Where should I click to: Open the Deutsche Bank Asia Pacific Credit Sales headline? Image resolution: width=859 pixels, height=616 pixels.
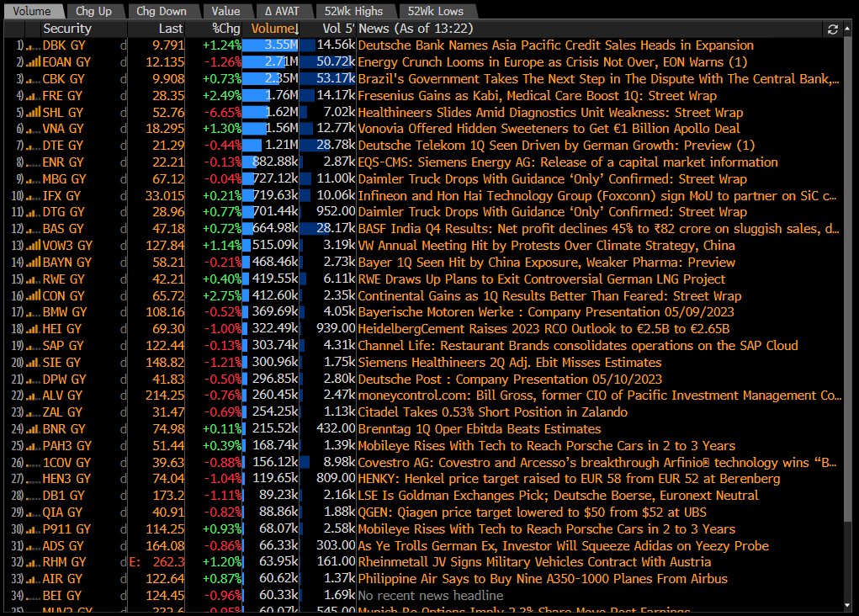[x=556, y=45]
